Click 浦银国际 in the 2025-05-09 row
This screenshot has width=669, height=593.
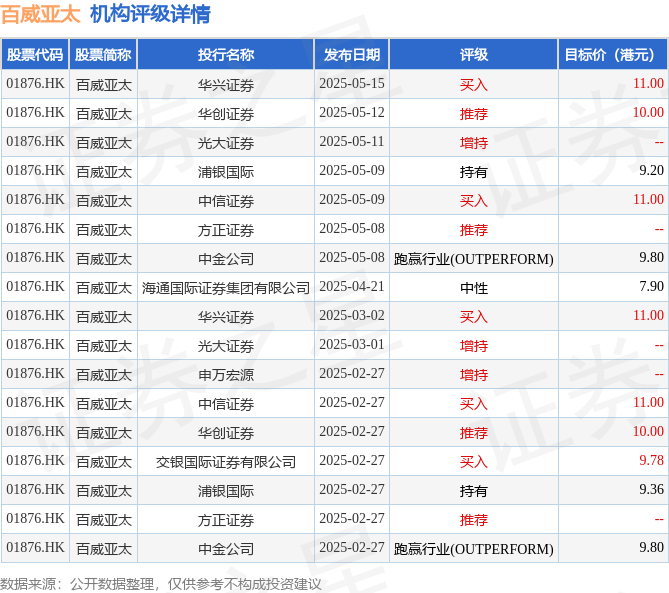pos(226,172)
